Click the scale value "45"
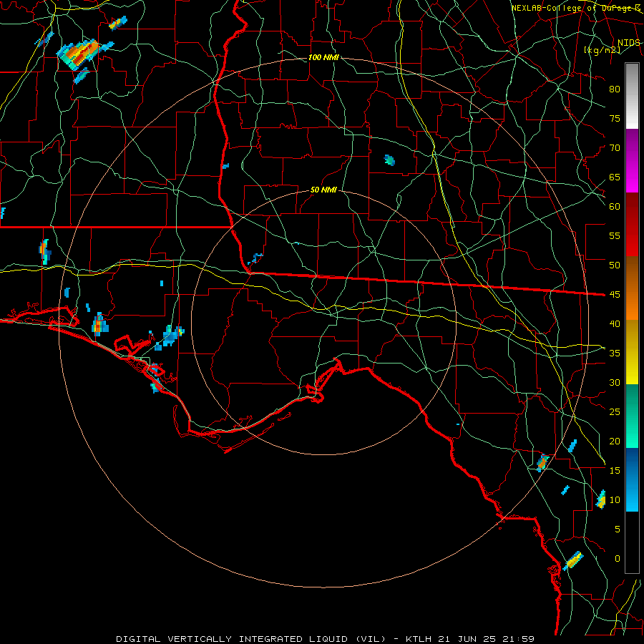Screen dimensions: 644x644 [x=615, y=295]
